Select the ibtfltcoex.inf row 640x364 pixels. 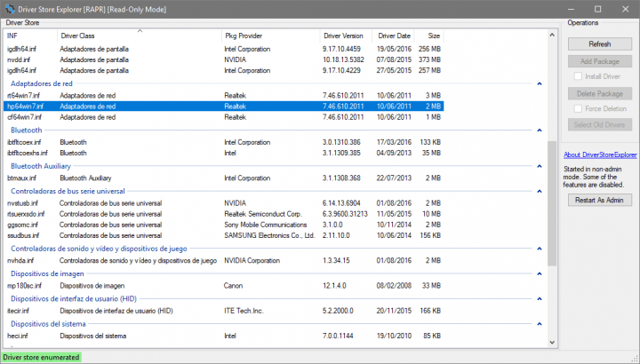(x=224, y=142)
